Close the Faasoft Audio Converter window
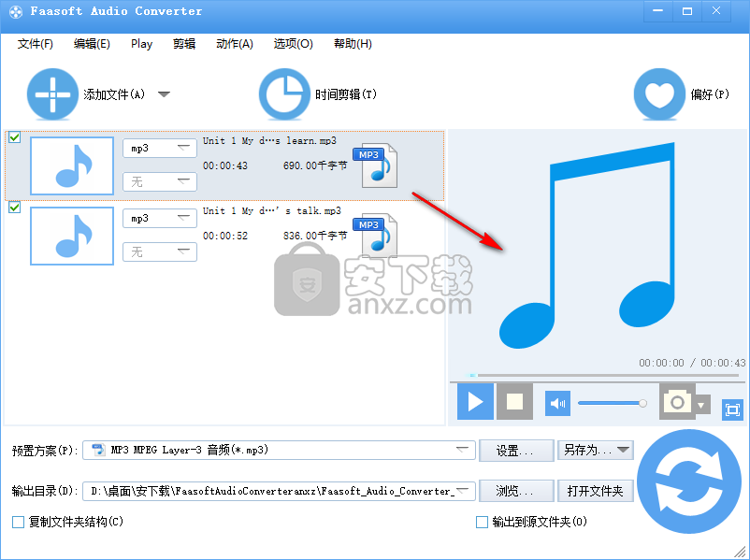 coord(716,11)
